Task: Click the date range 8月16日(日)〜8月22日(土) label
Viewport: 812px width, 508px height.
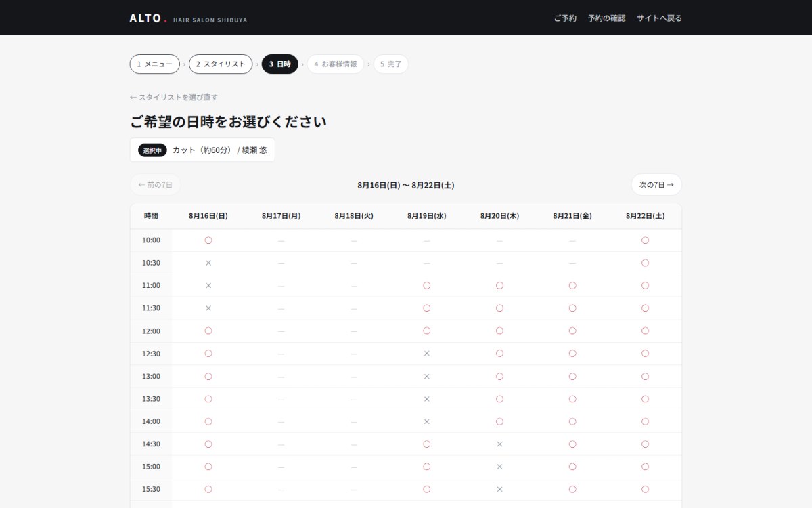Action: click(406, 185)
